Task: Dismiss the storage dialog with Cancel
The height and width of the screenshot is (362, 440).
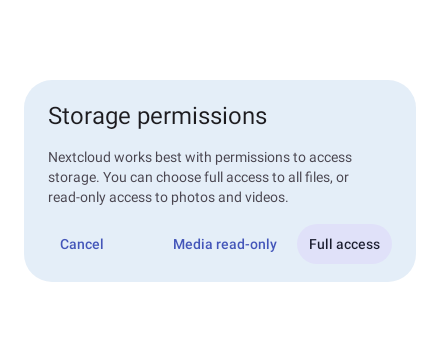Action: [x=82, y=244]
